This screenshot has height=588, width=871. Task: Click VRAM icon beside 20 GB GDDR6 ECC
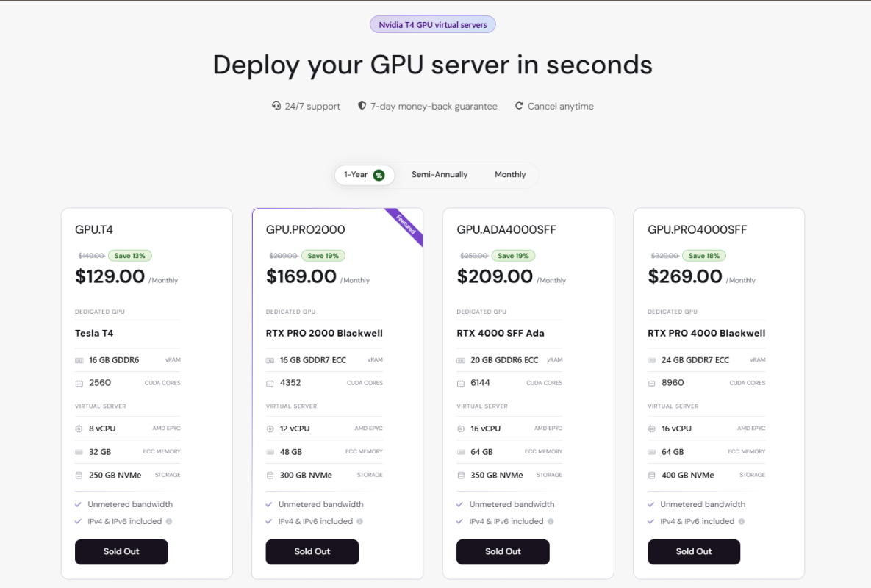click(x=461, y=360)
